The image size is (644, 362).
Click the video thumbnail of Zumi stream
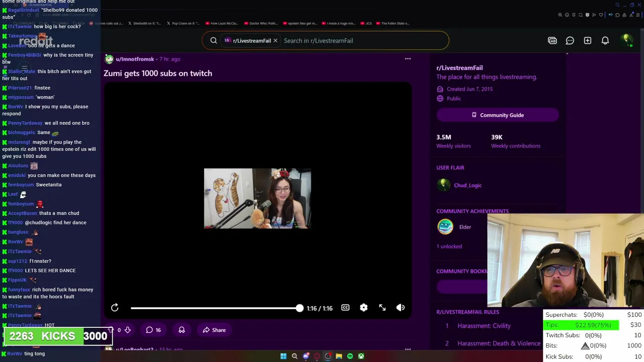(258, 199)
